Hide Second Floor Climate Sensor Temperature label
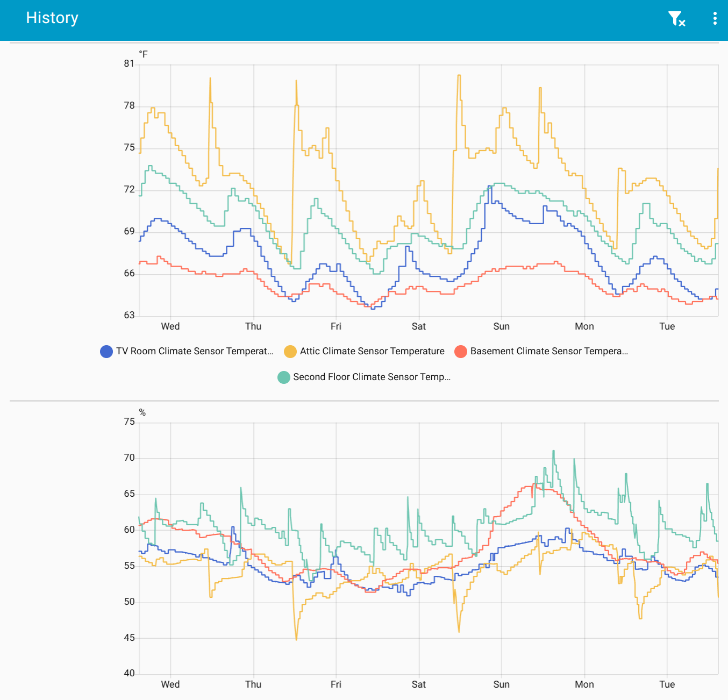The height and width of the screenshot is (700, 728). [372, 377]
